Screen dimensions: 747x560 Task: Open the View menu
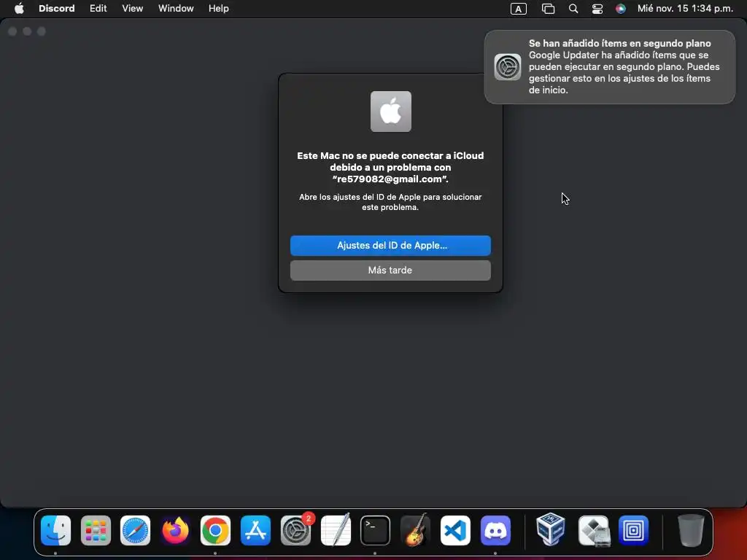click(133, 9)
